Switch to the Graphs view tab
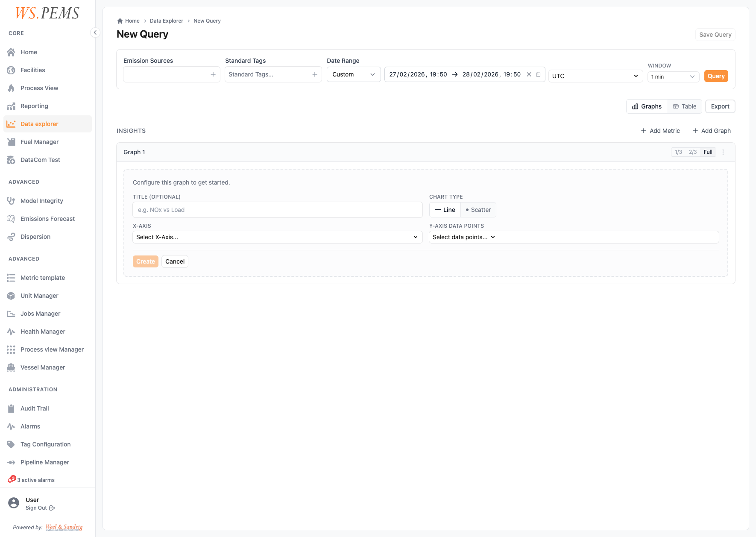This screenshot has width=756, height=537. (647, 106)
